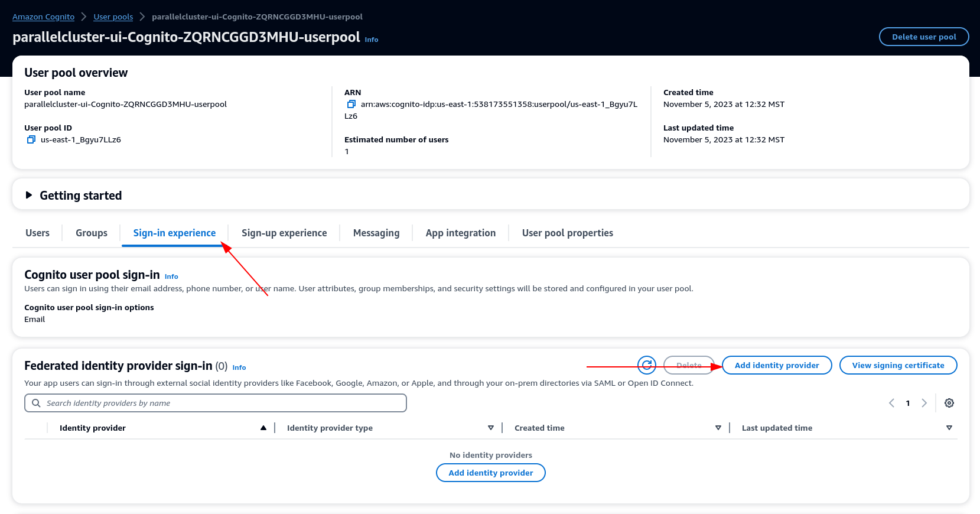The height and width of the screenshot is (514, 980).
Task: Sort by Created time column
Action: pos(718,428)
